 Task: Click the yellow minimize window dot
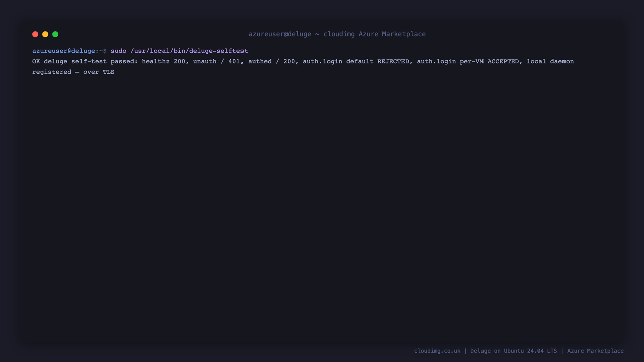(45, 34)
